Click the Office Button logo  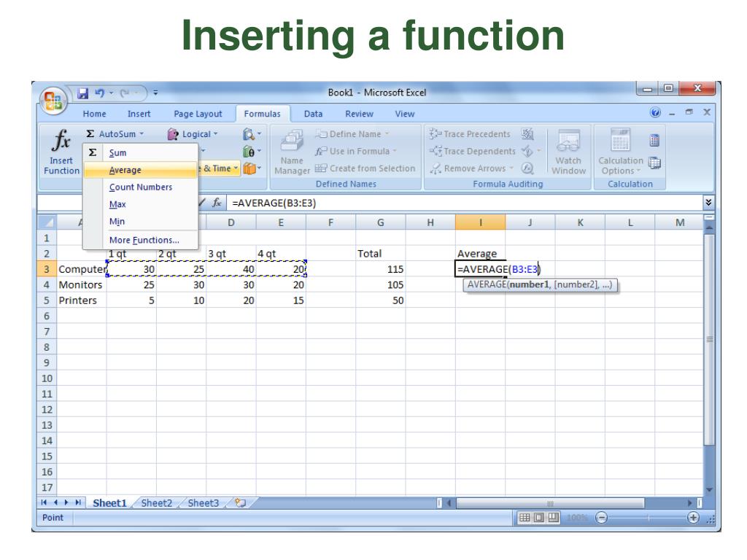[53, 101]
